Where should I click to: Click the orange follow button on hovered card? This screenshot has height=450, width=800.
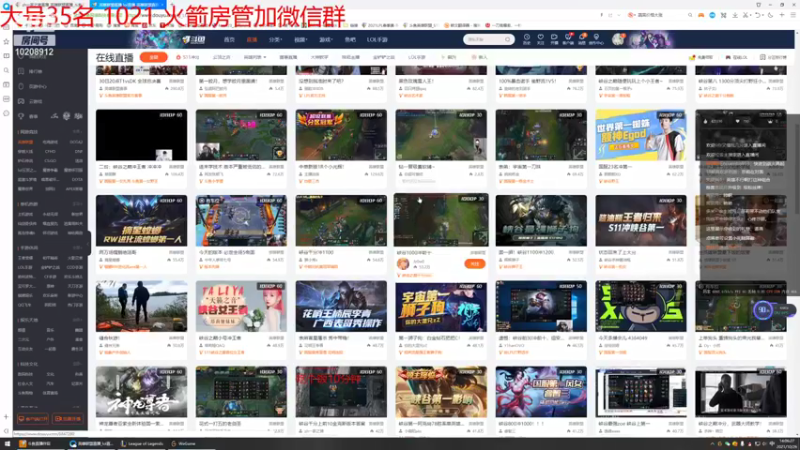474,264
